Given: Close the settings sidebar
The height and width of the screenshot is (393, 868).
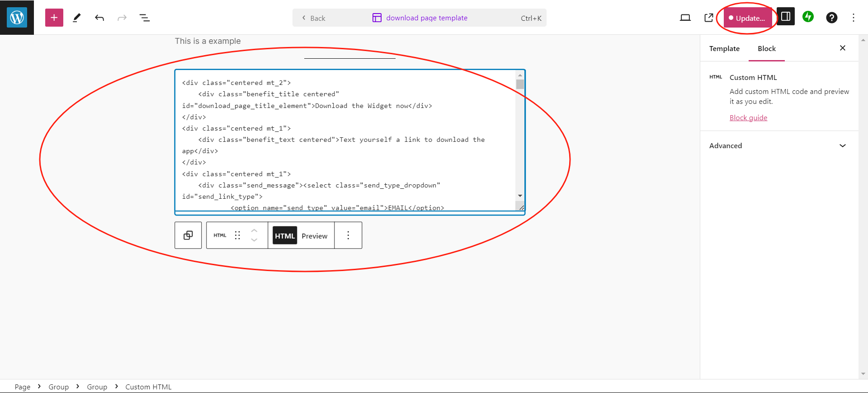Looking at the screenshot, I should pyautogui.click(x=843, y=48).
